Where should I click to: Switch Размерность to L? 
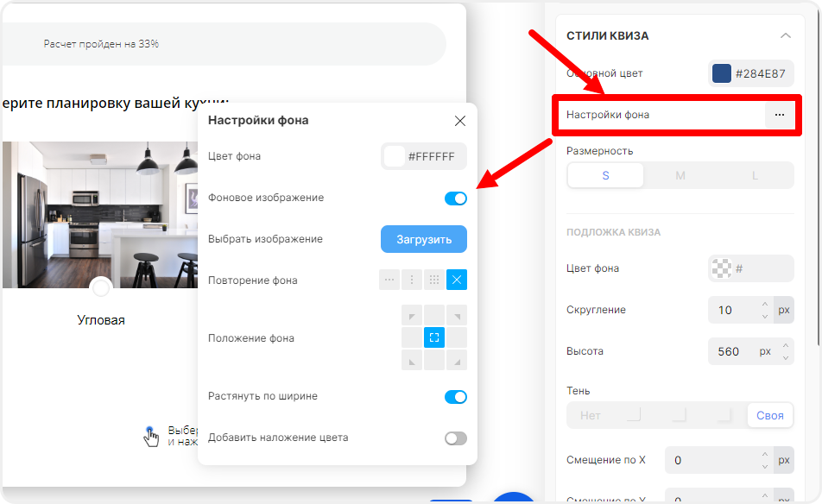pyautogui.click(x=754, y=175)
